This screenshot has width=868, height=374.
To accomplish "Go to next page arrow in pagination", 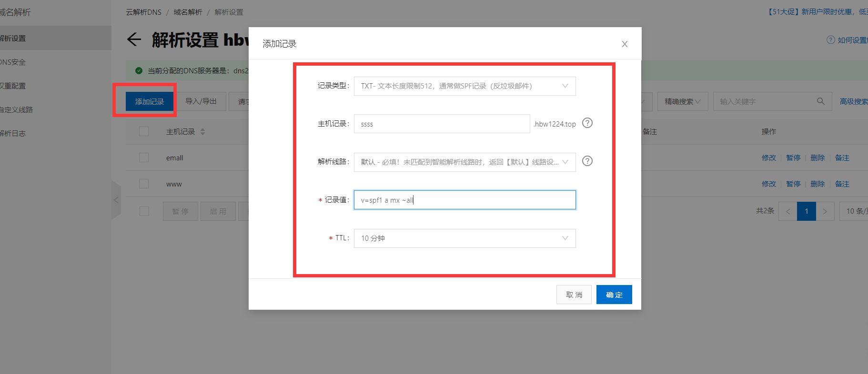I will 825,211.
